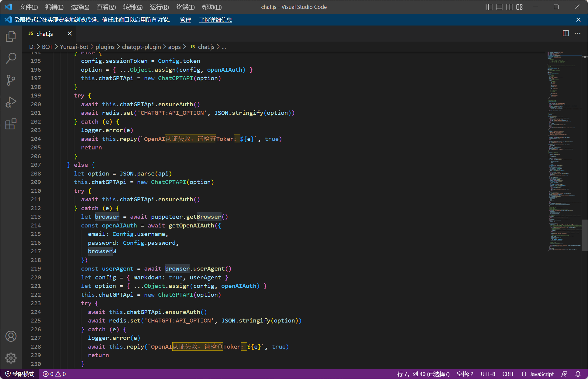Toggle the Panel visibility

[x=499, y=7]
